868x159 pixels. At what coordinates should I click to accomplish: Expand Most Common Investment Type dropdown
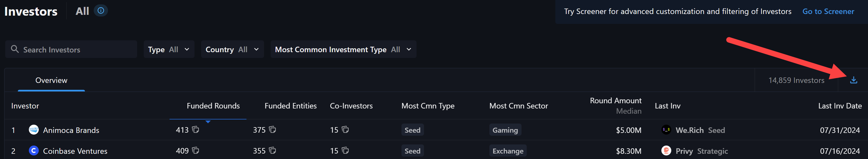click(x=343, y=49)
